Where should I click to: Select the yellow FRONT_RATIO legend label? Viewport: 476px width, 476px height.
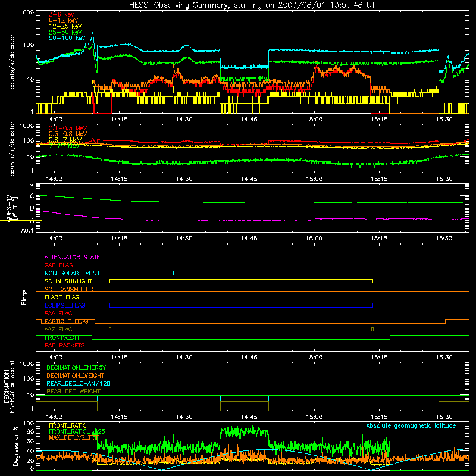68,425
